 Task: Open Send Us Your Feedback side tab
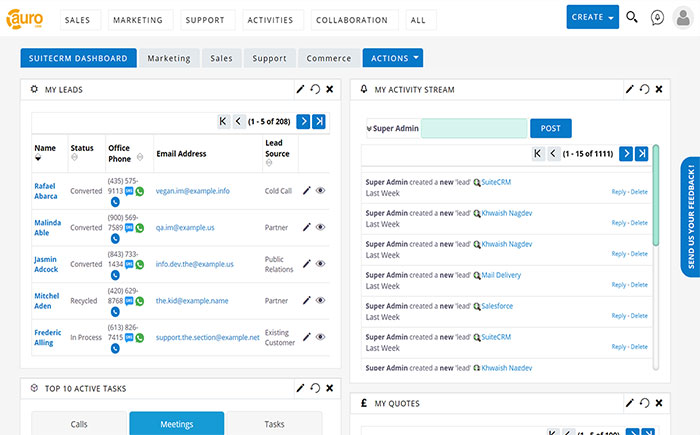pos(691,217)
